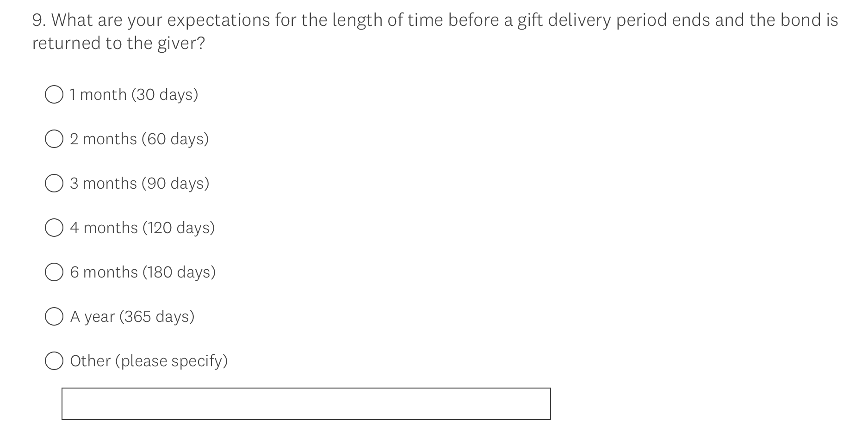Click the "2 months (60 days)" label text
Viewport: 868px width, 432px height.
(x=139, y=139)
